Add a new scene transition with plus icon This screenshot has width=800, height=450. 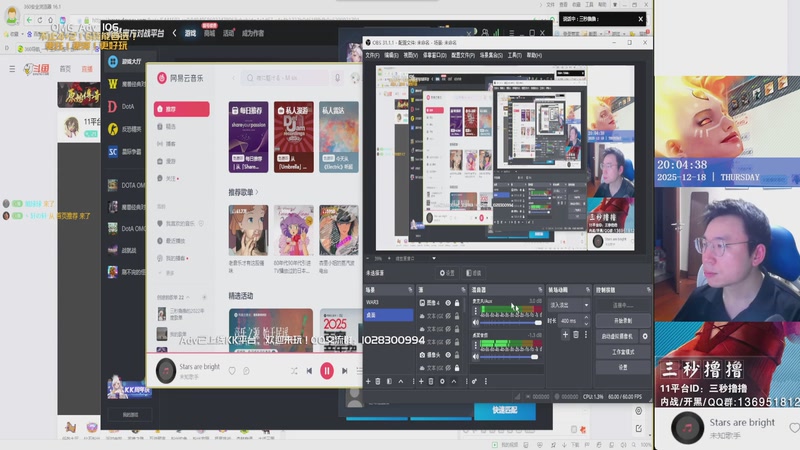565,335
